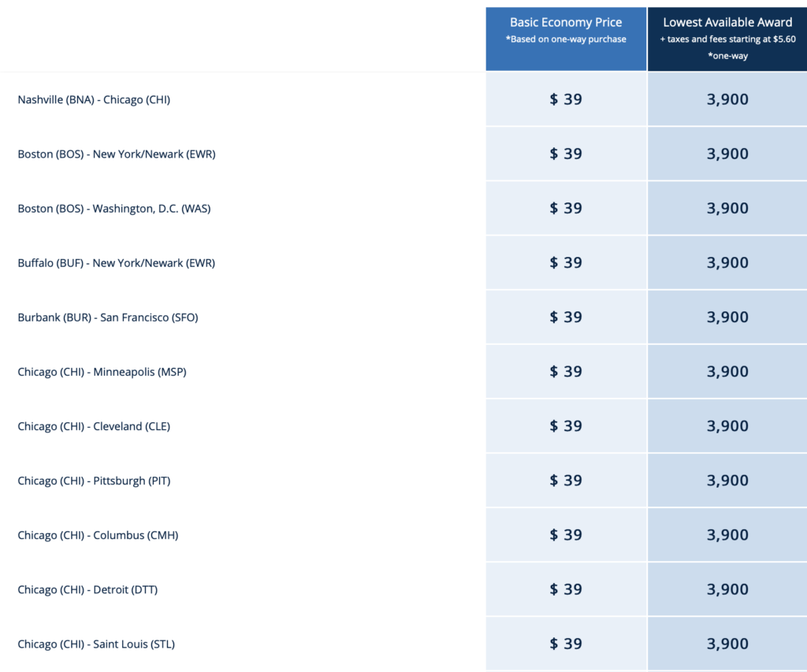Select the Boston (BOS) - New York/Newark (EWR) route
Viewport: 807px width, 672px height.
pos(116,154)
